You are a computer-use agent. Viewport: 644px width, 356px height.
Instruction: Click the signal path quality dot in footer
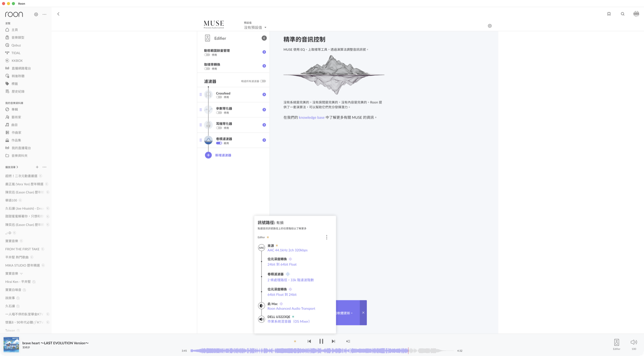click(295, 342)
